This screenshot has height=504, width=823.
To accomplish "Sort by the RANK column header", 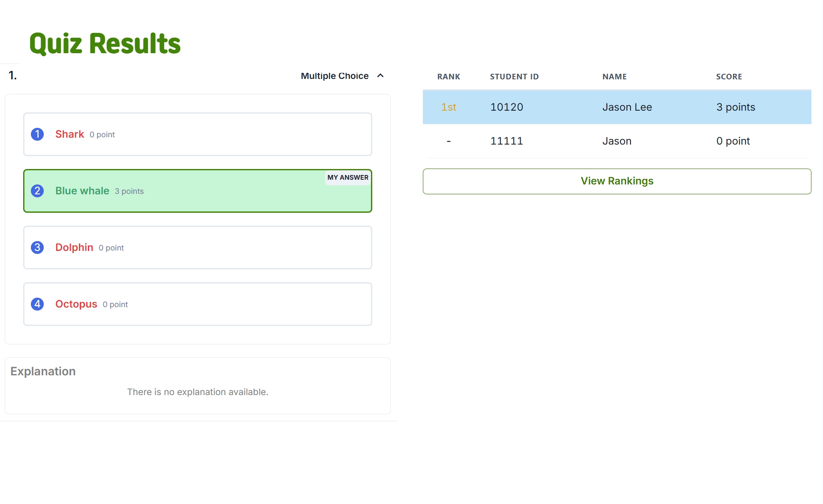I will (449, 77).
